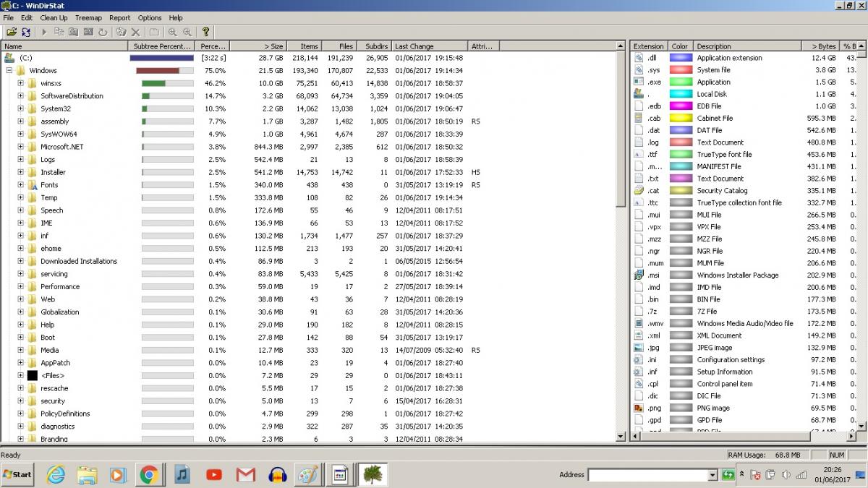Click the Help question mark toolbar icon

click(205, 32)
